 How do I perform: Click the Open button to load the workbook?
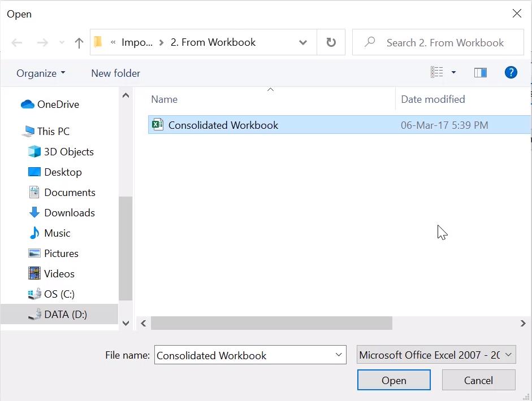tap(393, 380)
